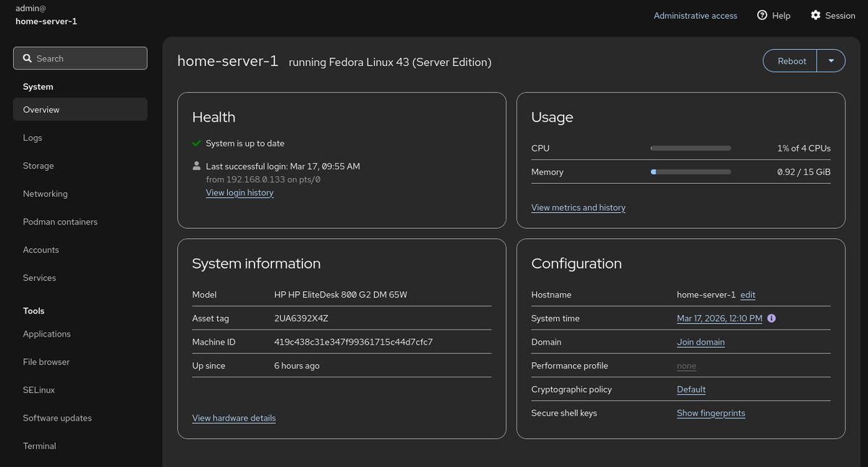
Task: Open the Terminal tool
Action: pyautogui.click(x=39, y=445)
